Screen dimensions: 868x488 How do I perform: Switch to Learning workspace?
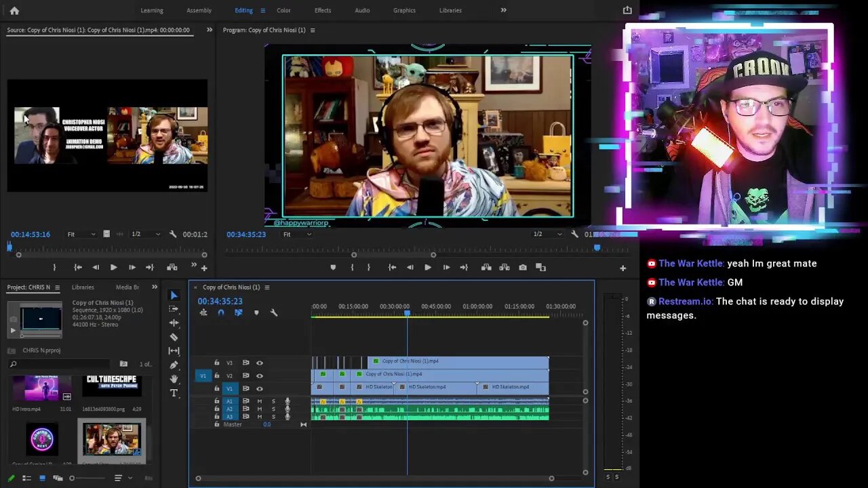coord(152,10)
